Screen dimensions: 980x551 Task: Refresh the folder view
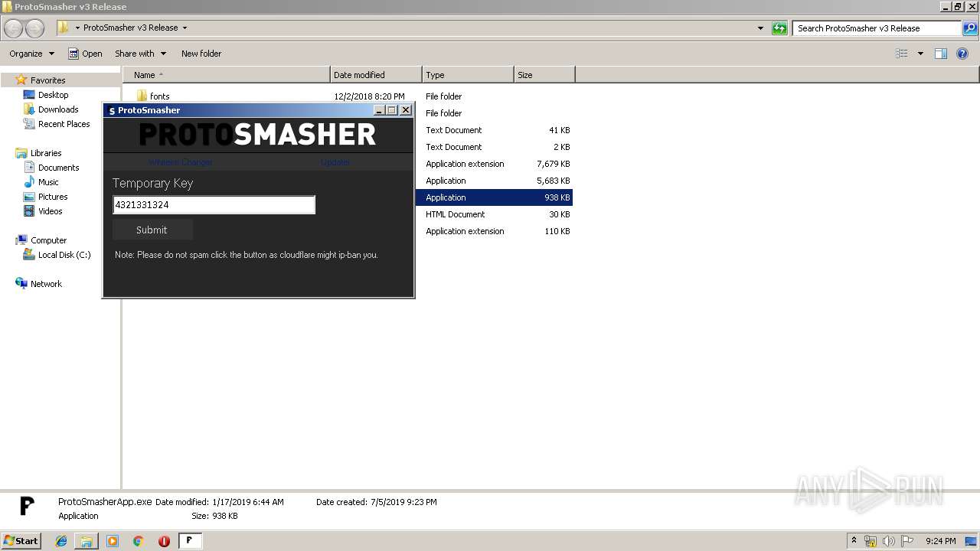point(779,28)
